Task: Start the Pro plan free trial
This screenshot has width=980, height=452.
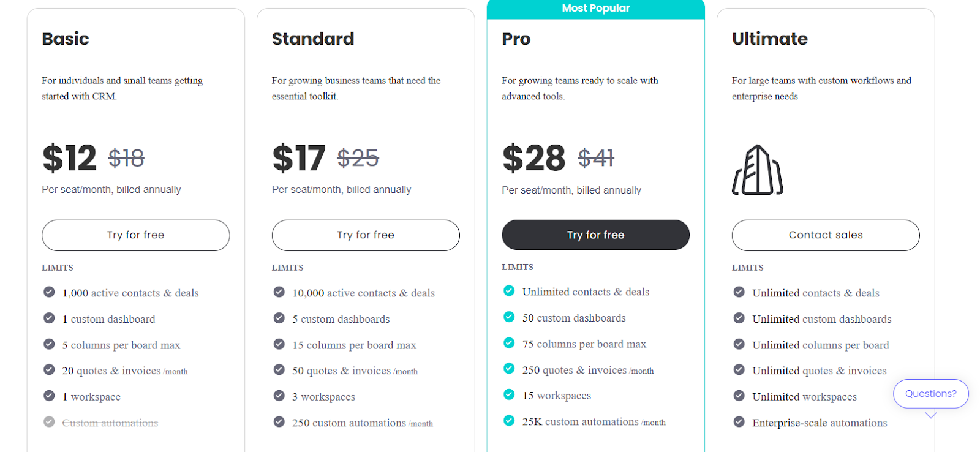Action: pos(595,235)
